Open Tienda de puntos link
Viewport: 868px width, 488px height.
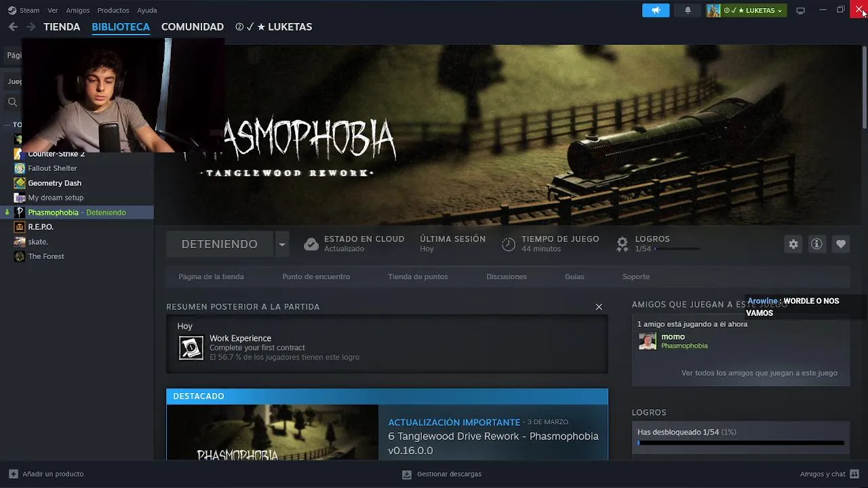pos(418,277)
